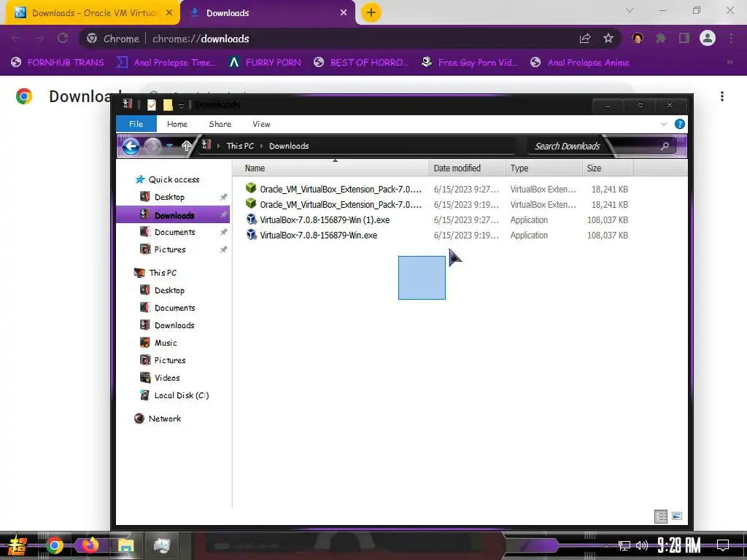
Task: Bookmark this page with the star icon
Action: click(x=608, y=39)
